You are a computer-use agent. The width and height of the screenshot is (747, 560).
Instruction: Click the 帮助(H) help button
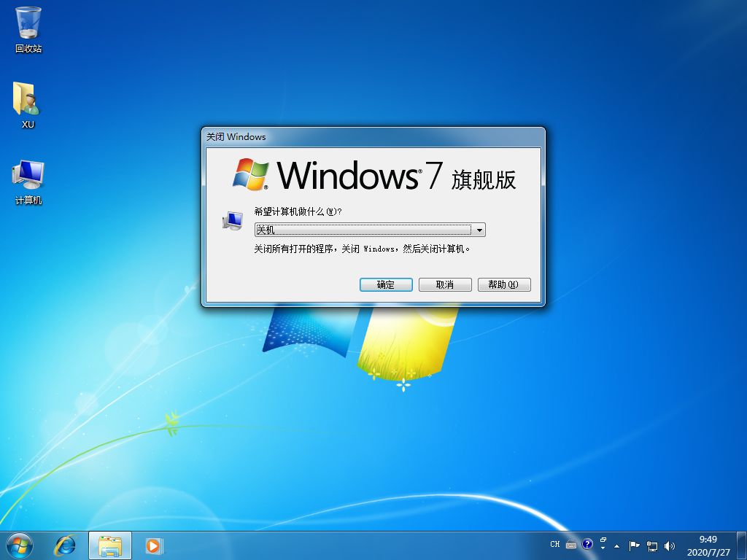[504, 285]
